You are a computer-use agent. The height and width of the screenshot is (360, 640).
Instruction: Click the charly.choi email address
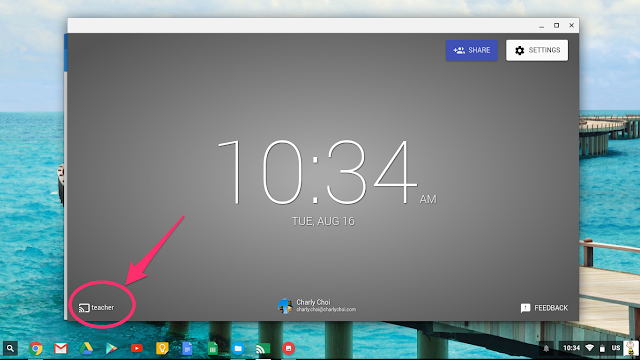click(x=326, y=309)
